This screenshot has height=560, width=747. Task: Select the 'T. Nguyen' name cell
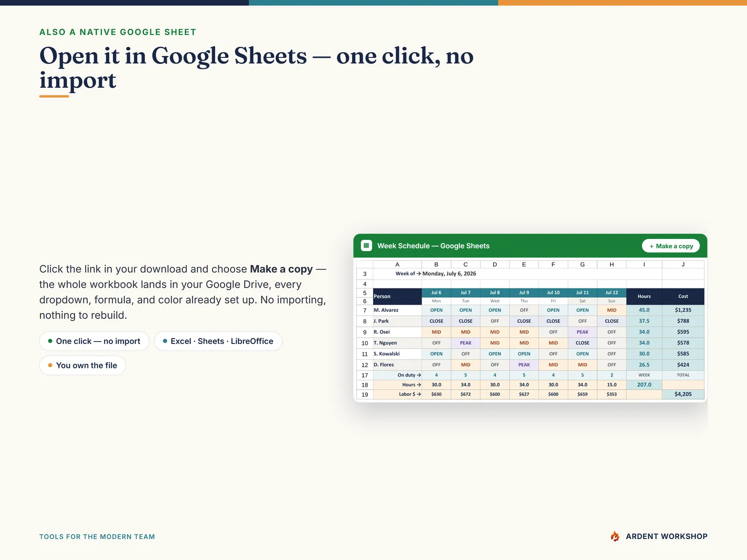pyautogui.click(x=397, y=343)
